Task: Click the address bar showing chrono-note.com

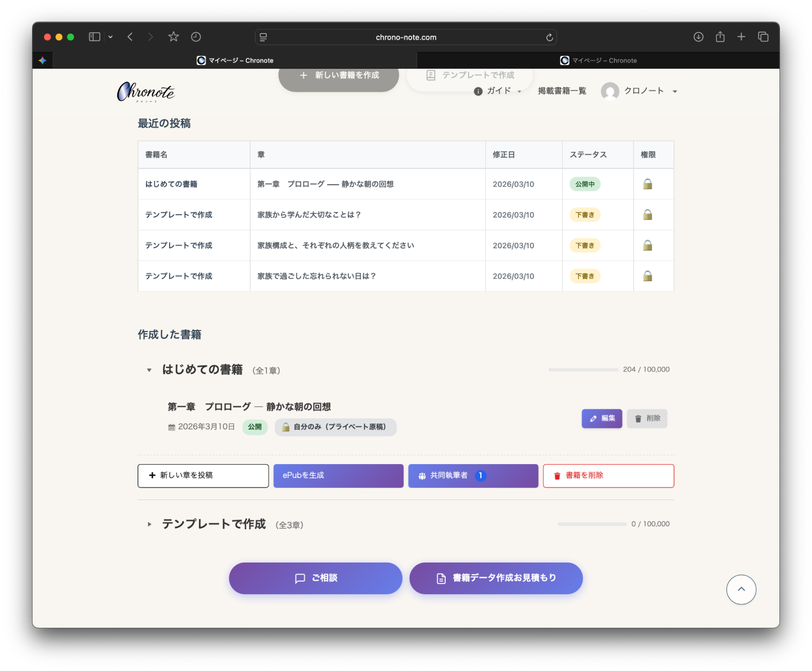Action: point(406,37)
